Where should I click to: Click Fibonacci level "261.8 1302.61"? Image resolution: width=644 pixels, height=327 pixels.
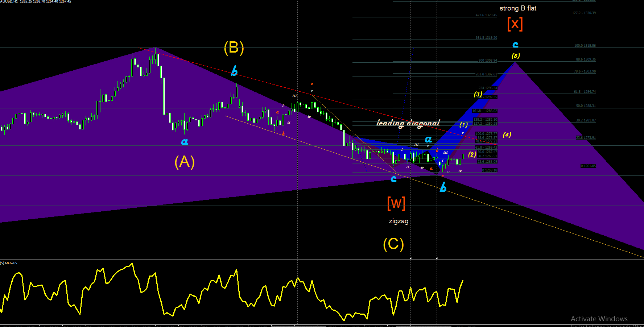click(x=486, y=74)
